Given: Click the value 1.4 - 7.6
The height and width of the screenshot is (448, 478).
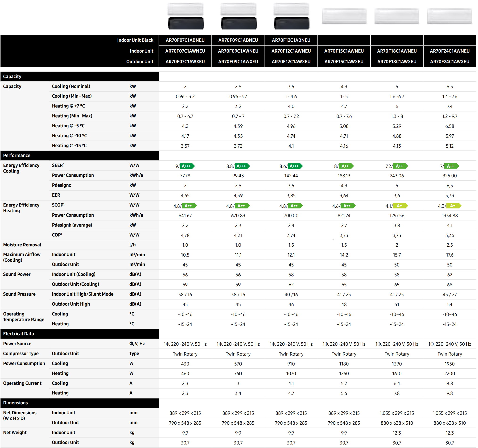Looking at the screenshot, I should tap(450, 96).
